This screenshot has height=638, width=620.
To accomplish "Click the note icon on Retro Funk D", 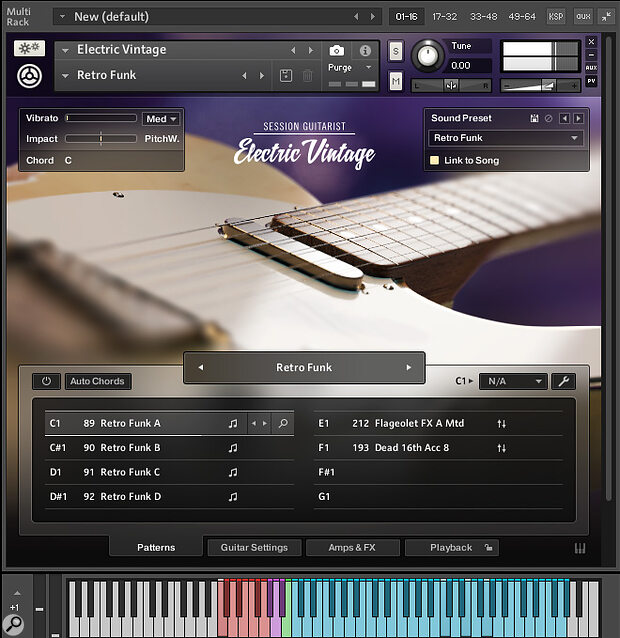I will pyautogui.click(x=233, y=497).
